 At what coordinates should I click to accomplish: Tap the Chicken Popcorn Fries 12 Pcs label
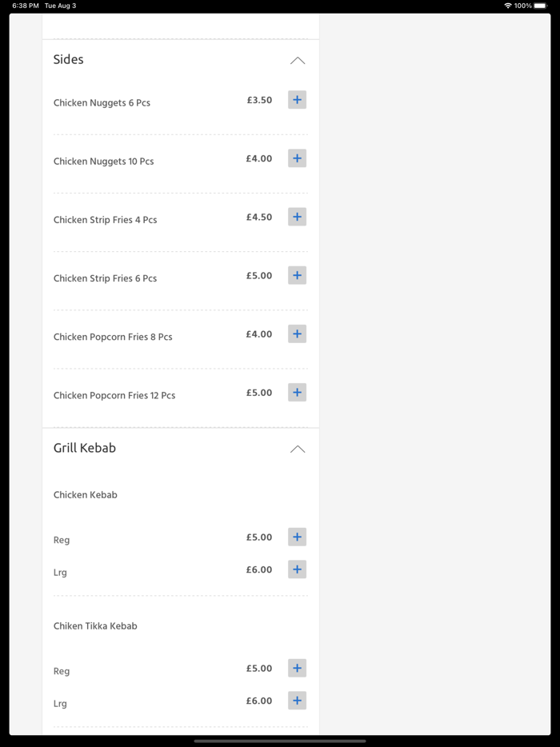(x=114, y=395)
